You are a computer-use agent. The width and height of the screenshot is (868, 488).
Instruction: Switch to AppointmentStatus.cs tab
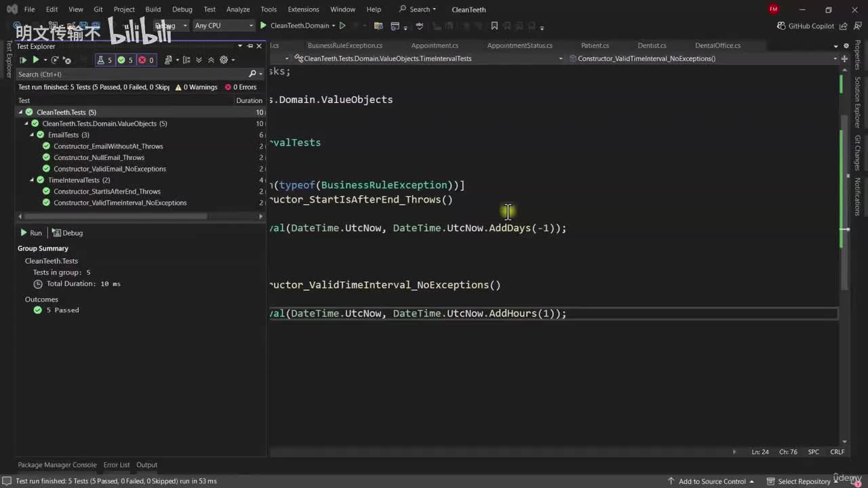pyautogui.click(x=519, y=45)
